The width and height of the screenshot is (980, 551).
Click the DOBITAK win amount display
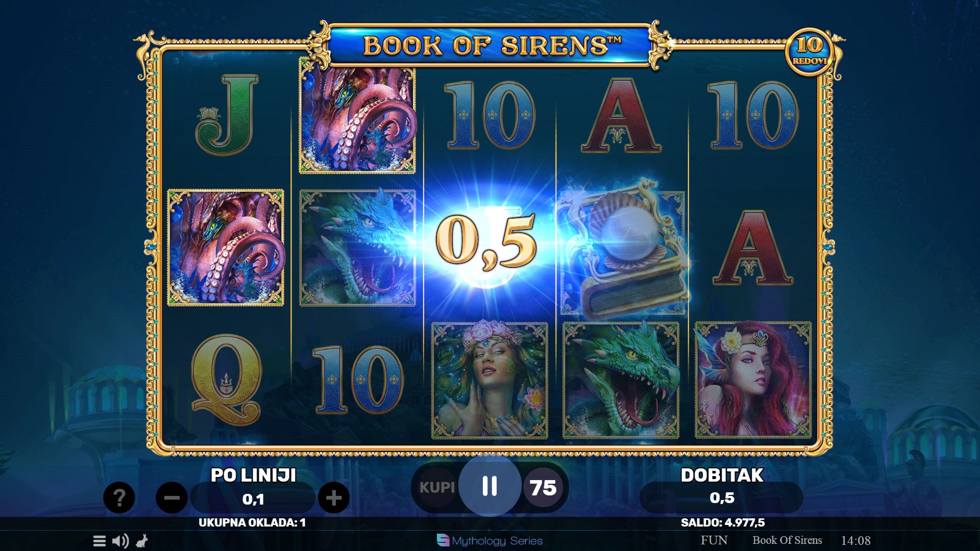(721, 497)
